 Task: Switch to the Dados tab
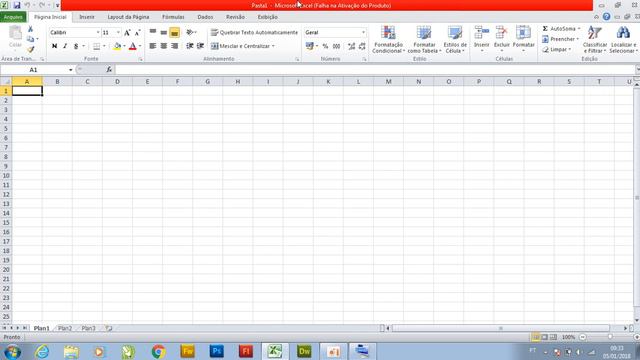(205, 17)
